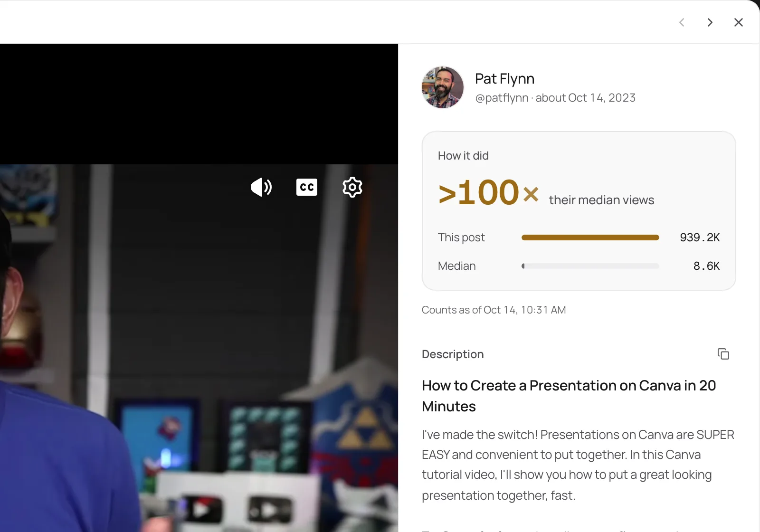Select the 8.6K median value
The width and height of the screenshot is (760, 532).
pos(706,266)
